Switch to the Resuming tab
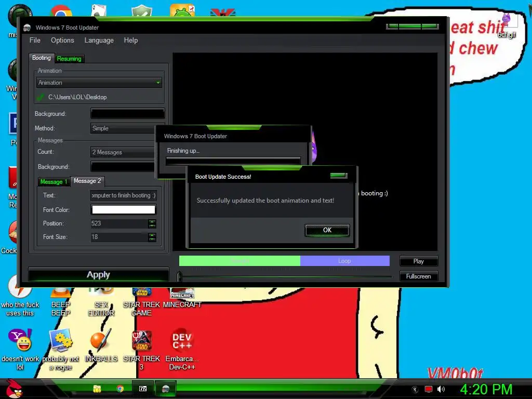This screenshot has height=399, width=532. click(x=69, y=59)
